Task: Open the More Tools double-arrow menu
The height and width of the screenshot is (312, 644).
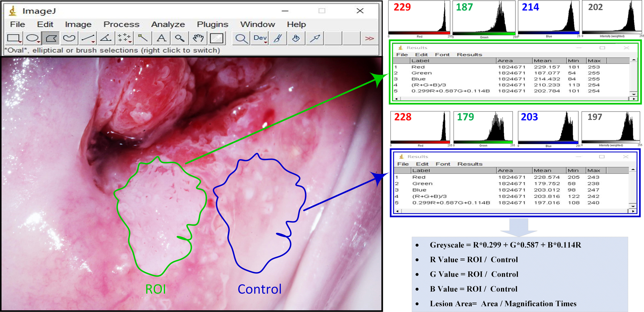Action: pyautogui.click(x=370, y=38)
